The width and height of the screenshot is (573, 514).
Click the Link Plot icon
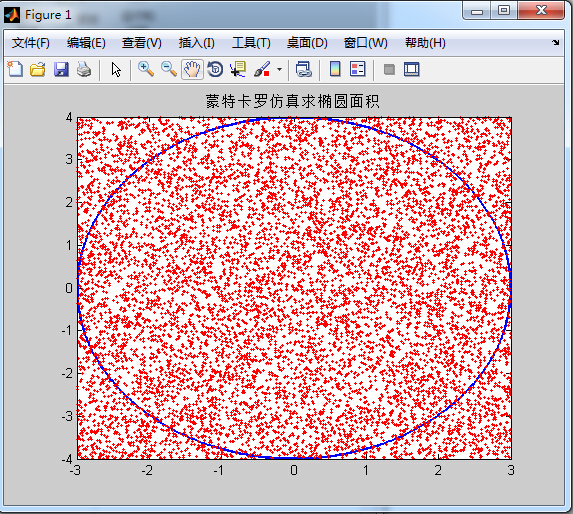click(x=303, y=69)
